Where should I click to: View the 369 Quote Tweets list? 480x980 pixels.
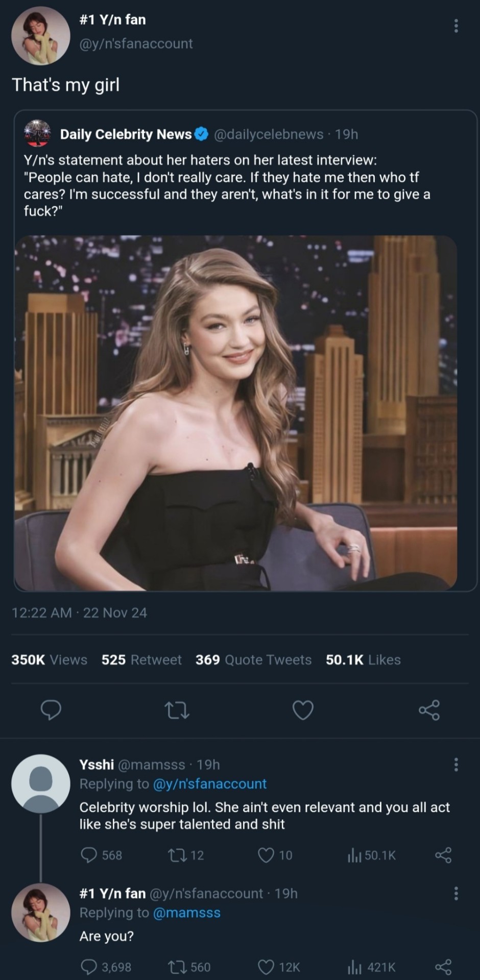pyautogui.click(x=253, y=660)
